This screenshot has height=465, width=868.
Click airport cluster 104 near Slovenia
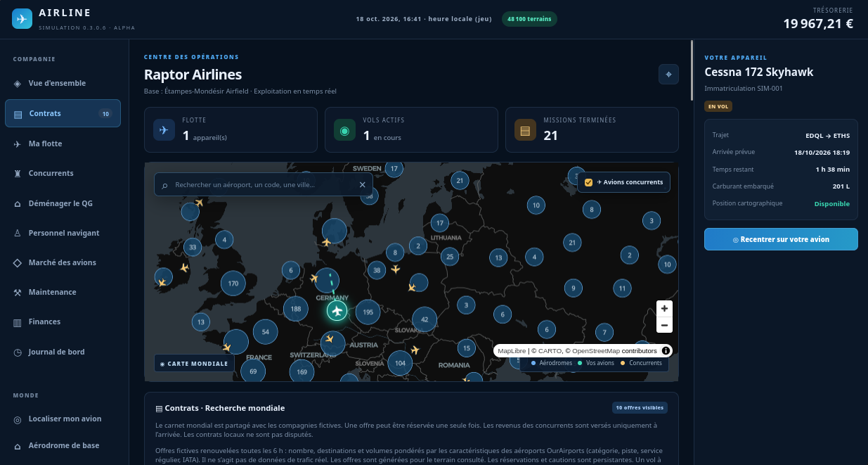400,363
